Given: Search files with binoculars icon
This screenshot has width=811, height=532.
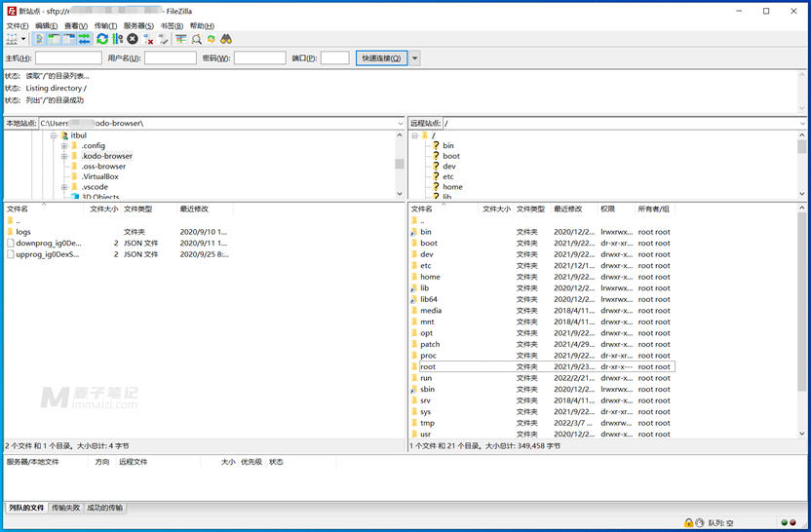Looking at the screenshot, I should pyautogui.click(x=226, y=39).
